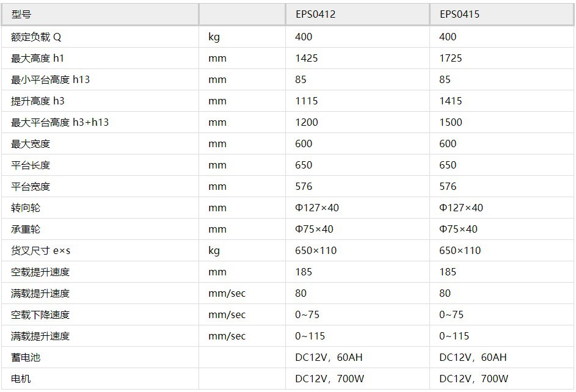Select the 最小平台高度 h13 label
This screenshot has width=576, height=392.
tap(50, 79)
